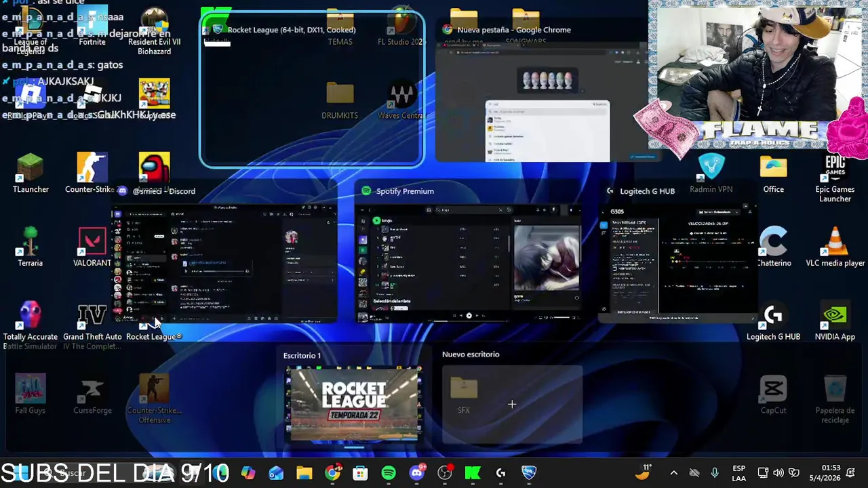Click the Chatterino desktop icon

click(x=773, y=247)
